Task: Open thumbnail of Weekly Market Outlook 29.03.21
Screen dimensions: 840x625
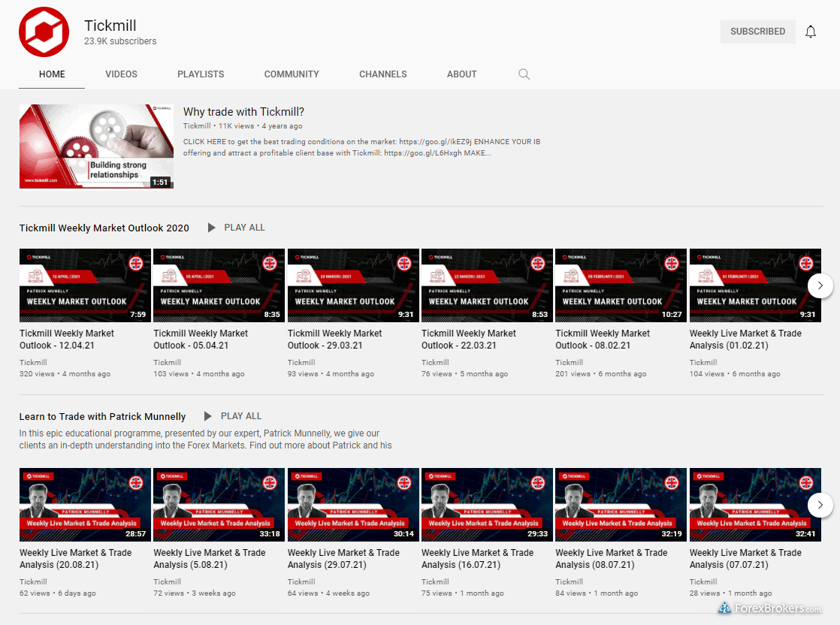Action: (x=354, y=285)
